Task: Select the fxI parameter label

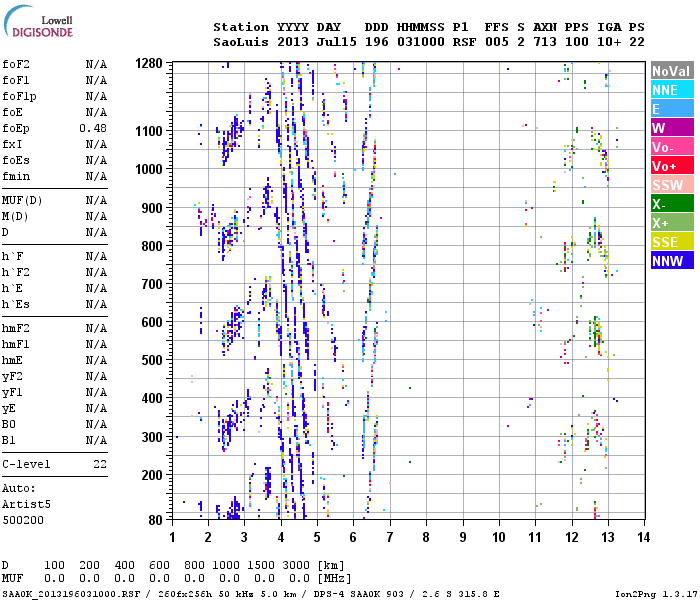Action: coord(12,145)
